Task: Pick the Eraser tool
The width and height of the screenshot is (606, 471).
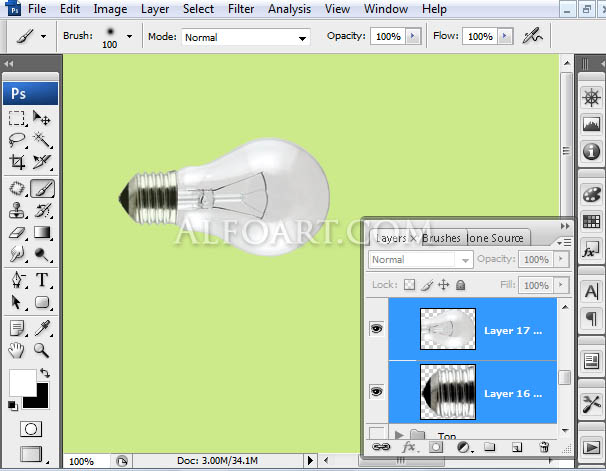Action: [x=17, y=233]
